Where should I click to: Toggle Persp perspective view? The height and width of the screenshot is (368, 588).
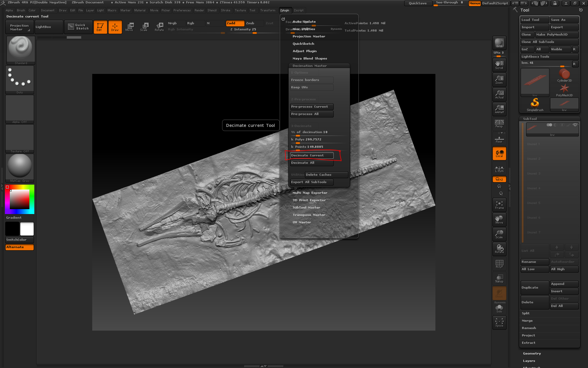499,124
